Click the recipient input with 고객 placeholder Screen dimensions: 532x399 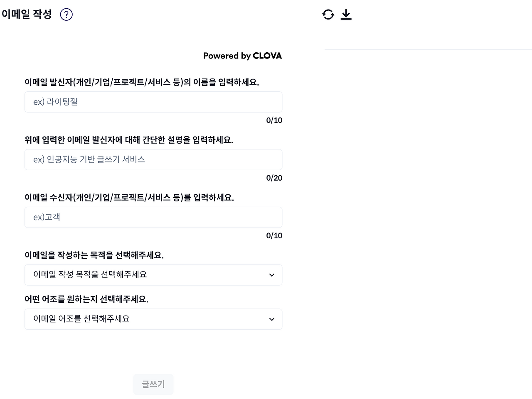pos(153,217)
